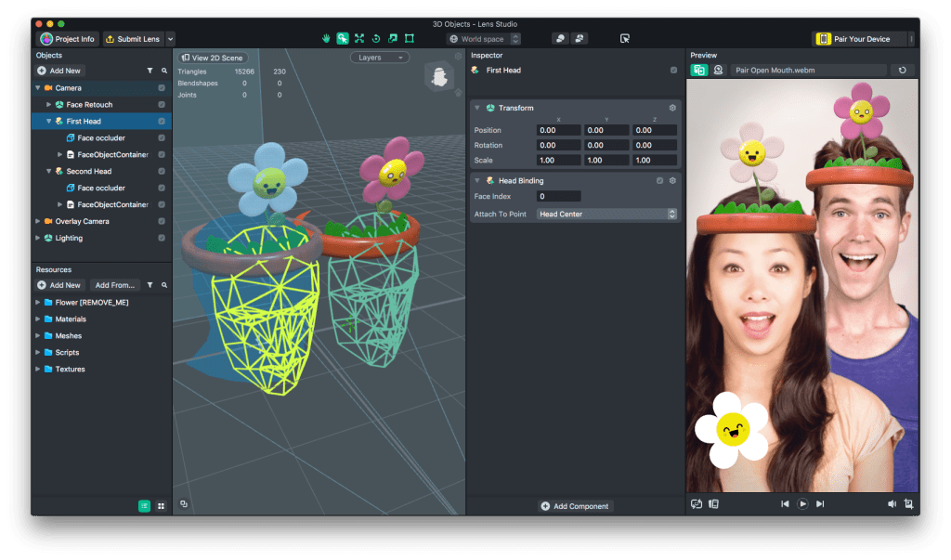Select the rotate tool in toolbar
Screen dimensions: 951x560
(x=376, y=39)
